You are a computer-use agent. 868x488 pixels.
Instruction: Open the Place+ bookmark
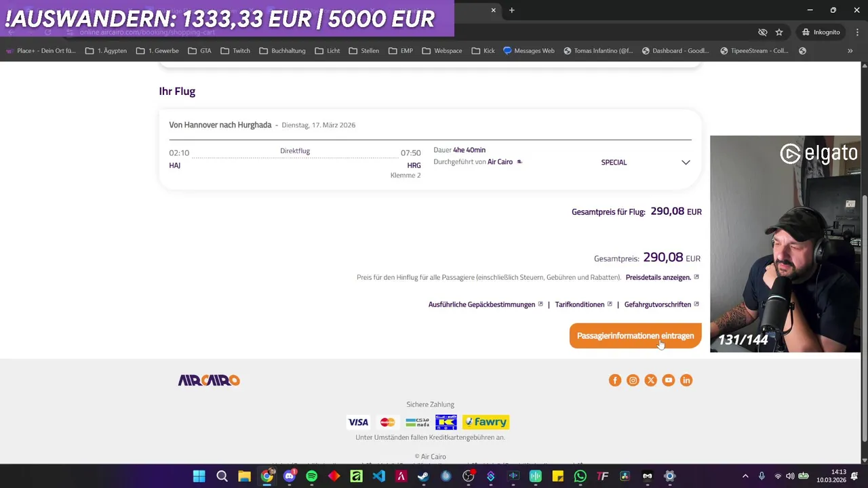tap(41, 51)
